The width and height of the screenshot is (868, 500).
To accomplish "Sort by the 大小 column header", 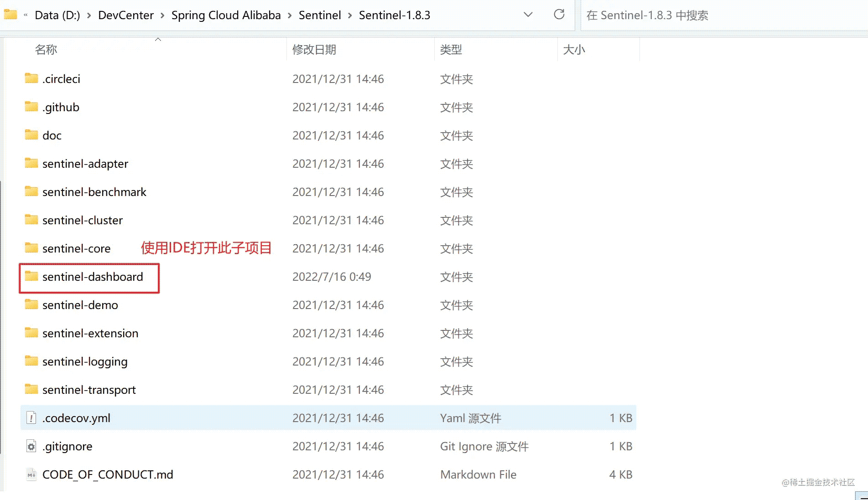I will coord(573,49).
